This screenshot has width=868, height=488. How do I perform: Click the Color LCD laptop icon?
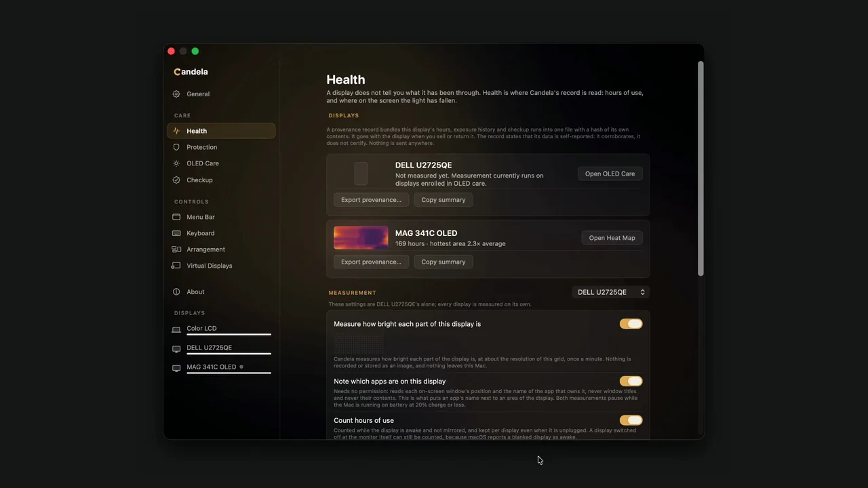point(176,329)
